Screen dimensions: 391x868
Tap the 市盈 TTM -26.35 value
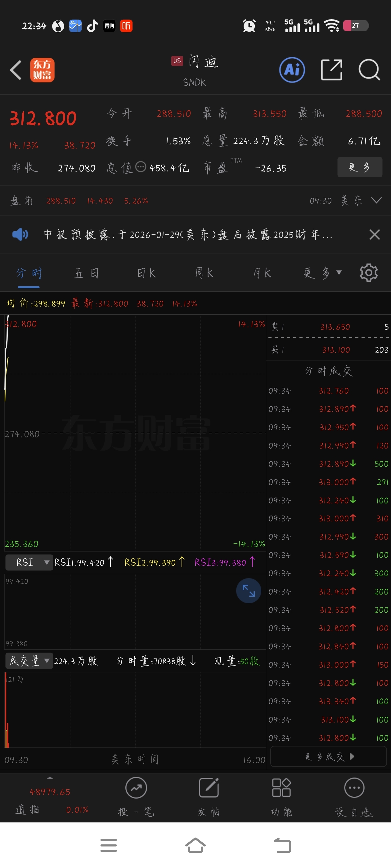(x=271, y=168)
